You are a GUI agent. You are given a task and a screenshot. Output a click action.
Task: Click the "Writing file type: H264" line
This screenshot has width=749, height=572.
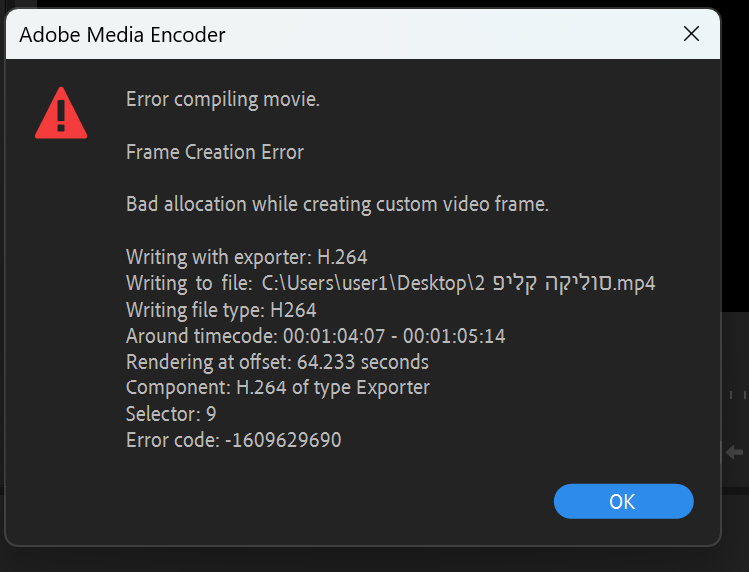coord(220,309)
